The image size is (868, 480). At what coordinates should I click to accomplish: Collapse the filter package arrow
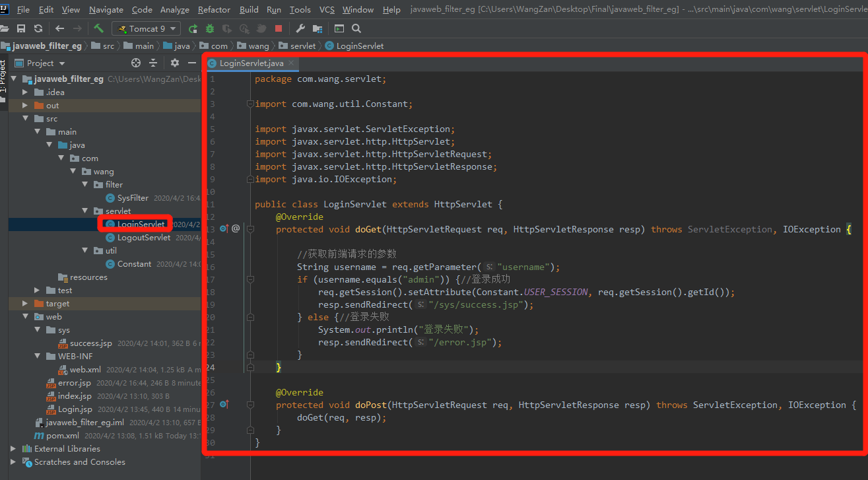point(84,184)
